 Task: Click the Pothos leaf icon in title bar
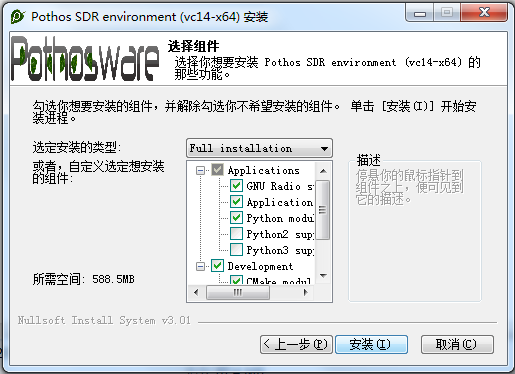coord(17,16)
